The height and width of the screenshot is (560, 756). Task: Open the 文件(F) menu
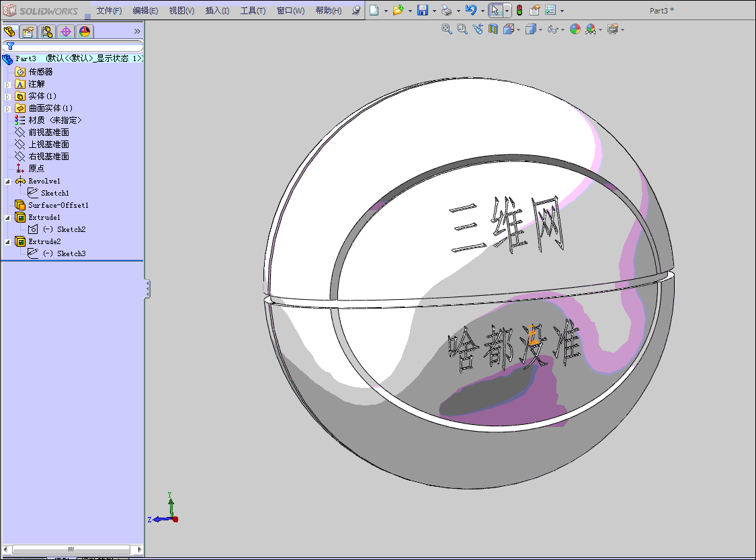point(109,11)
